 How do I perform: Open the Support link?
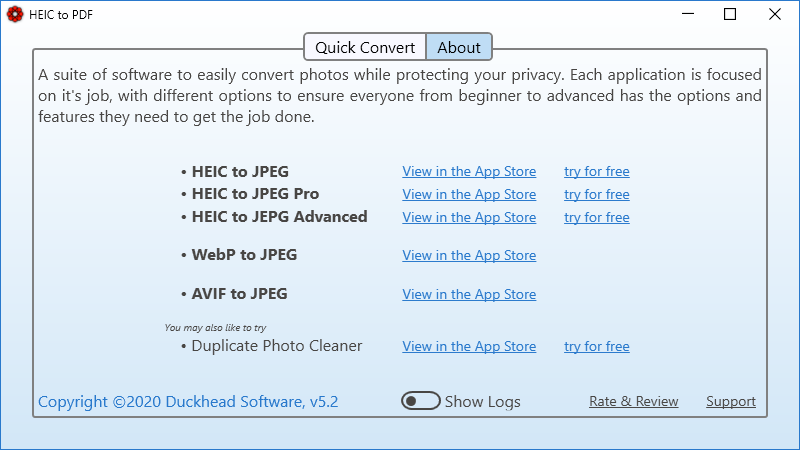[730, 401]
